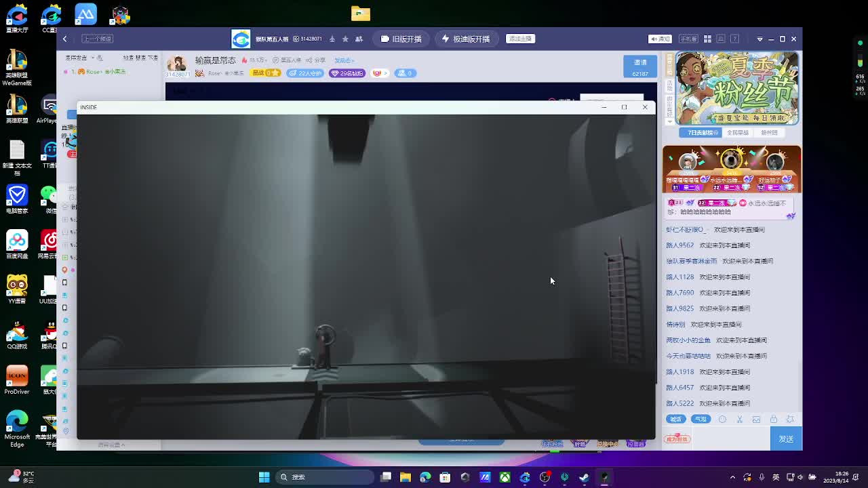Image resolution: width=868 pixels, height=488 pixels.
Task: Show hidden system tray icons
Action: 732,477
